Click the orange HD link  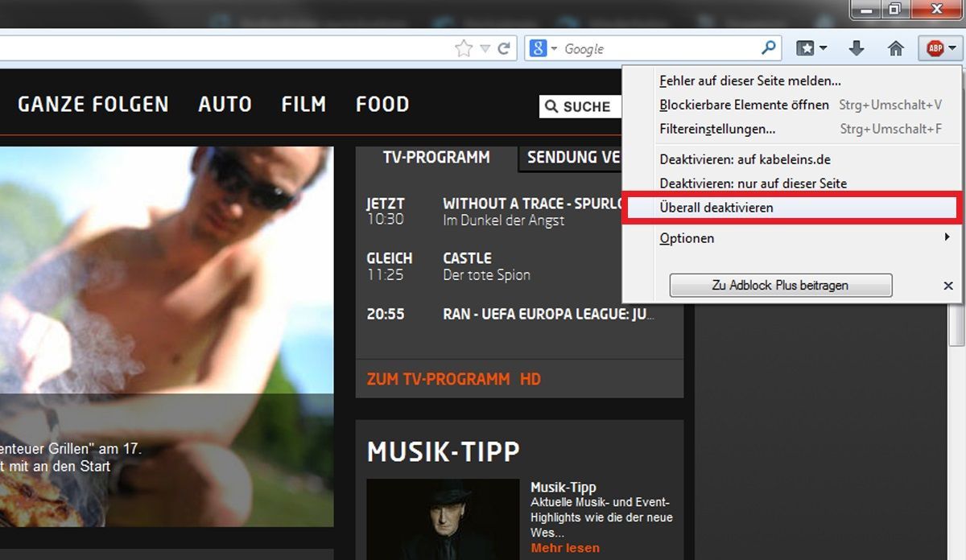click(x=530, y=379)
